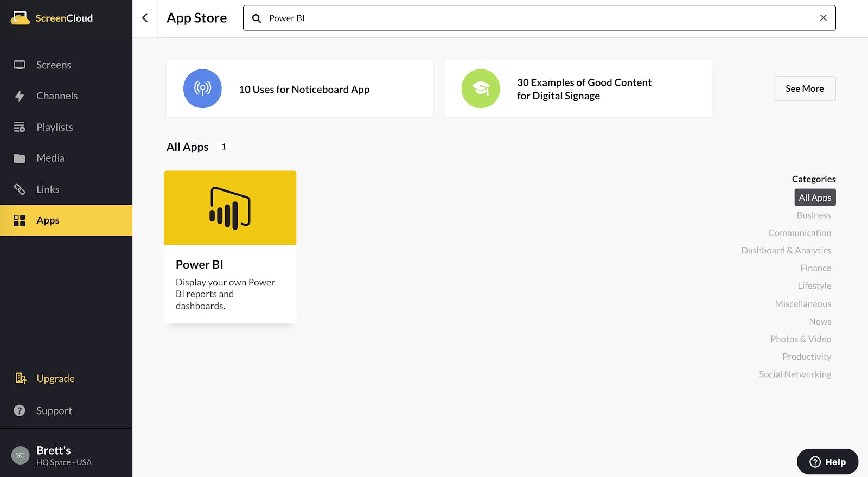Screen dimensions: 868x477
Task: Filter by Dashboard & Analytics category
Action: pyautogui.click(x=786, y=251)
